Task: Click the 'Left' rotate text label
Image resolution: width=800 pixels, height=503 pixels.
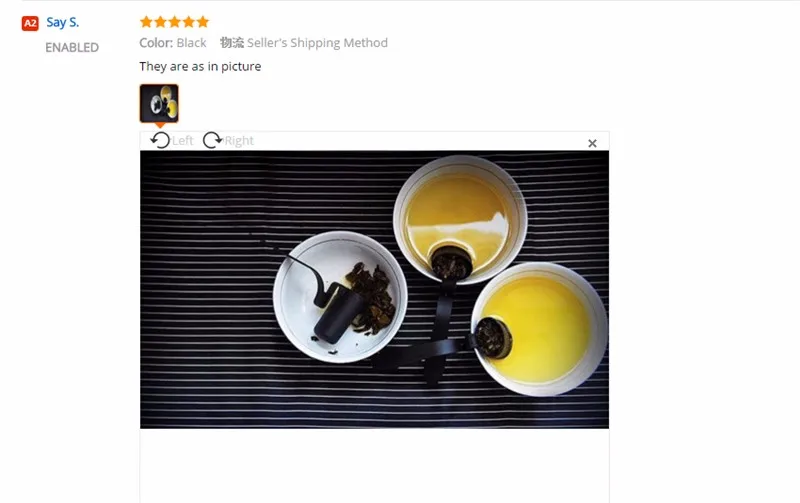Action: point(183,141)
